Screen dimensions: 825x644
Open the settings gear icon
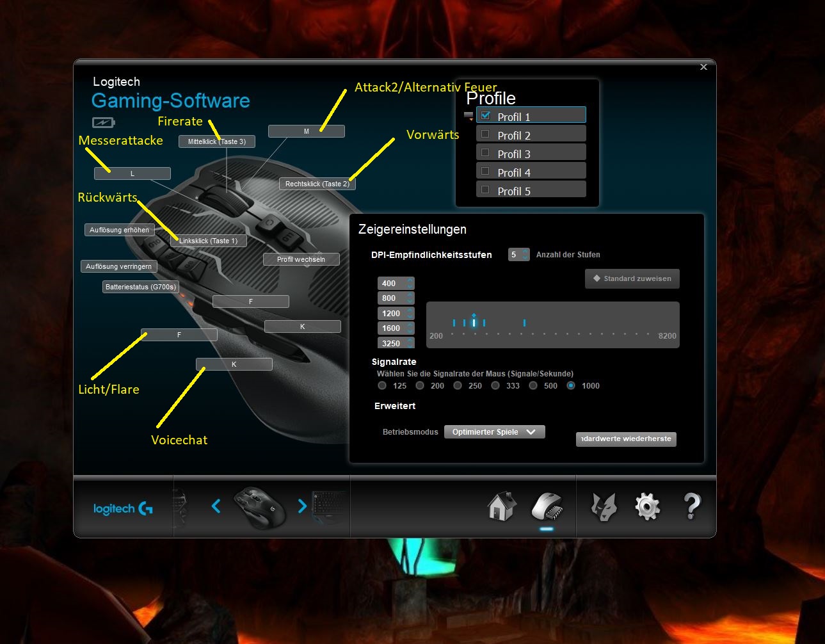(x=647, y=506)
